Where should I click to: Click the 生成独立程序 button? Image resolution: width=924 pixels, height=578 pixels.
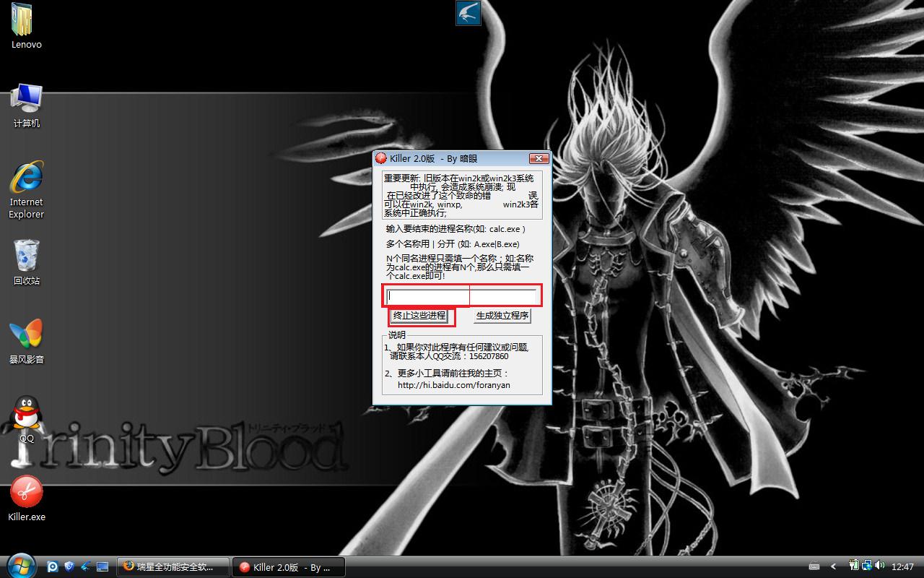502,316
